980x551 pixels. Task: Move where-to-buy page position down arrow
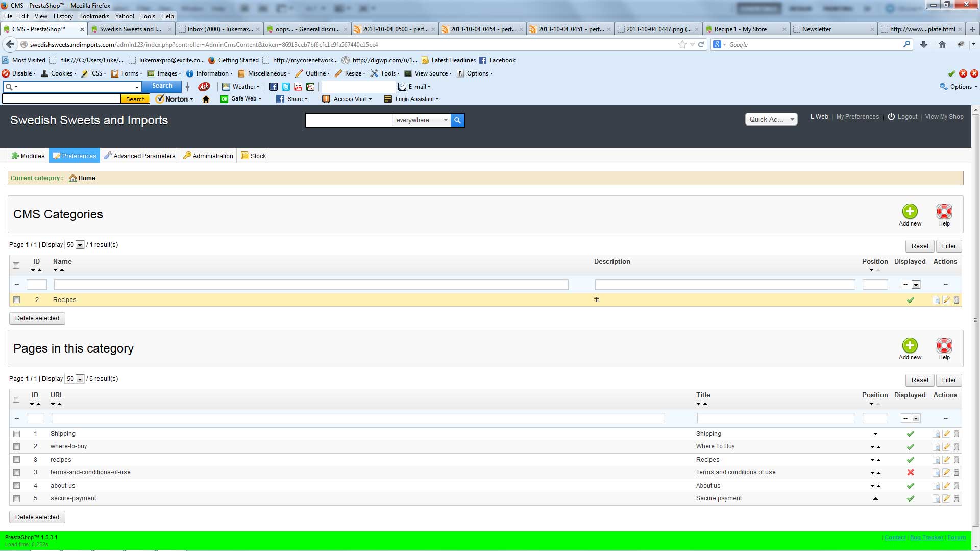(x=872, y=447)
